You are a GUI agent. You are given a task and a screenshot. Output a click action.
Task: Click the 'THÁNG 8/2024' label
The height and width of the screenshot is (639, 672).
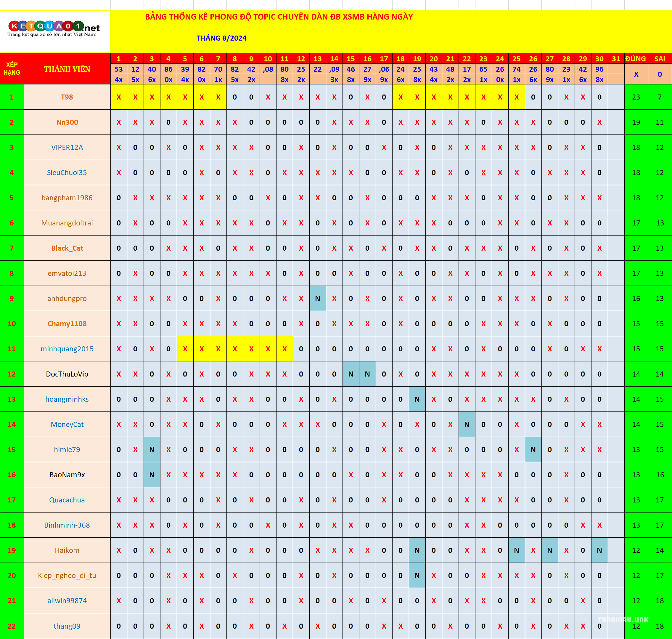[x=221, y=38]
